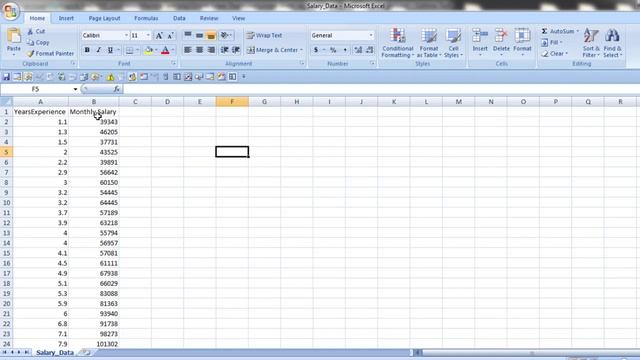640x360 pixels.
Task: Toggle Bottom Align vertical alignment
Action: click(211, 36)
